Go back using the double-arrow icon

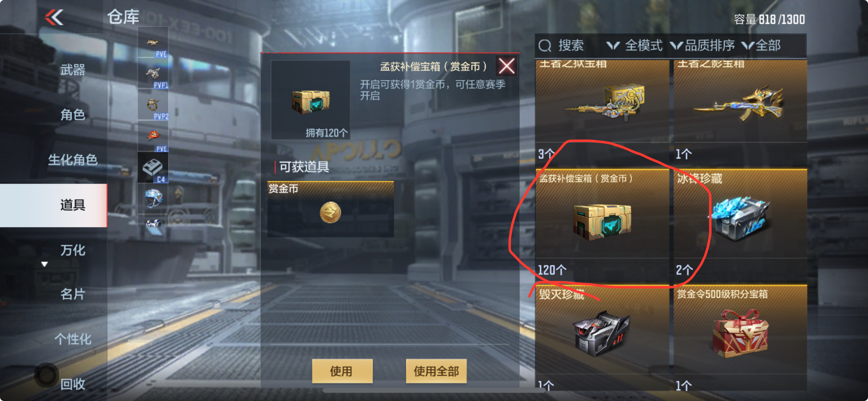(x=54, y=17)
